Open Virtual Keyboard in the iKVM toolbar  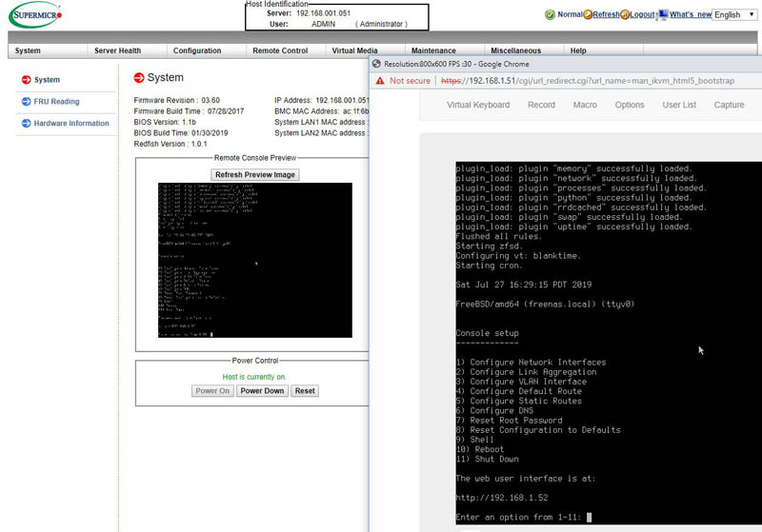click(x=478, y=105)
